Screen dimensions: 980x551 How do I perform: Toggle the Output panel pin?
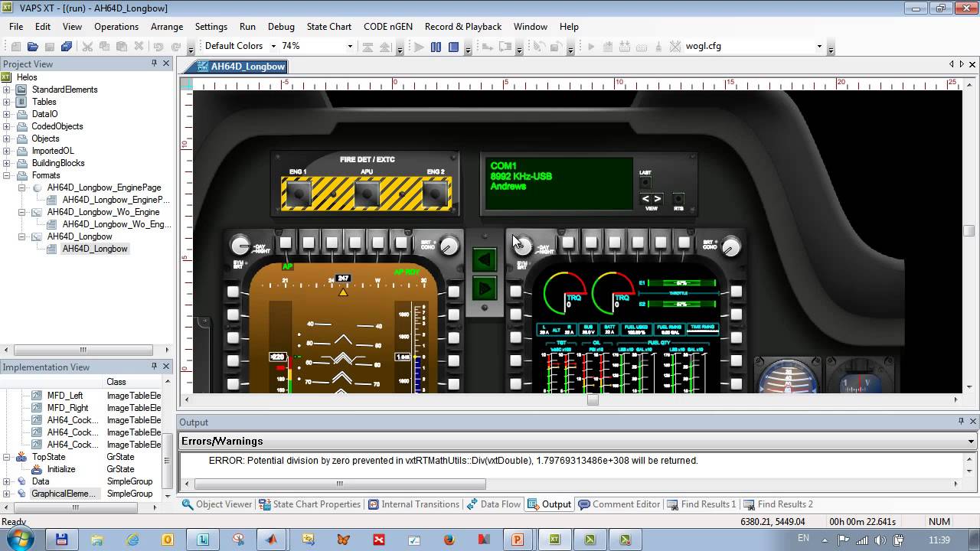961,422
